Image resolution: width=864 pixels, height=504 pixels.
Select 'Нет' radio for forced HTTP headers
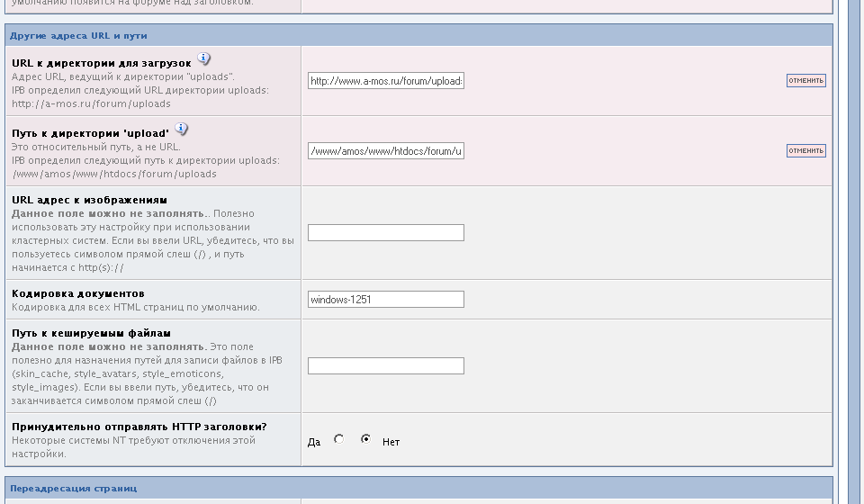[x=365, y=439]
